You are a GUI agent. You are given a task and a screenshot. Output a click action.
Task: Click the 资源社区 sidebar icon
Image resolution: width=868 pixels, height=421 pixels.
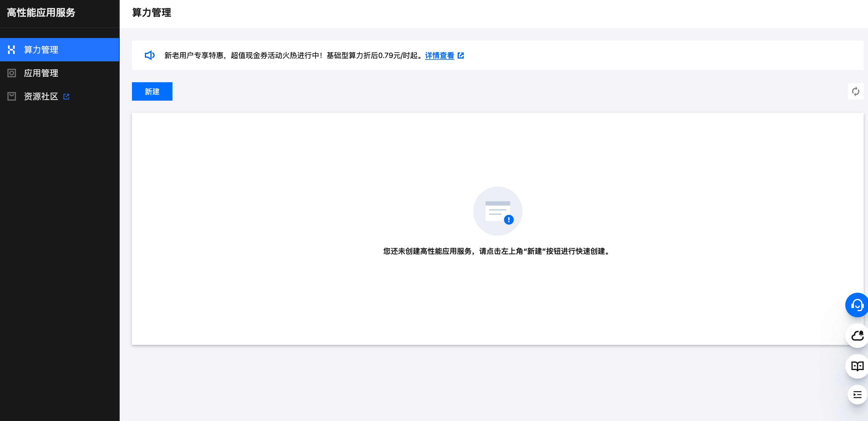click(x=11, y=97)
